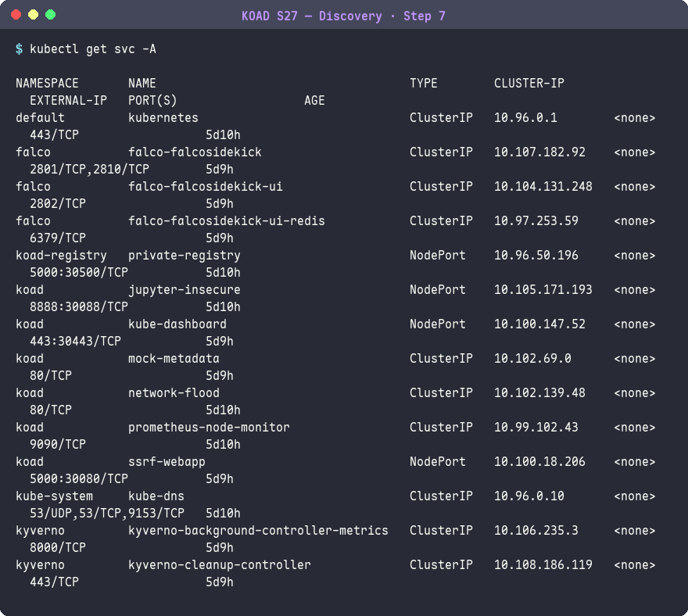The image size is (688, 616).
Task: Click cluster IP 10.105.171.193
Action: coord(543,289)
